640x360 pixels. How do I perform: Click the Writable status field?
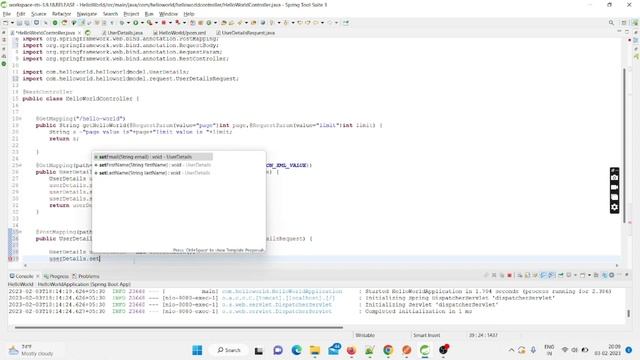(365, 335)
